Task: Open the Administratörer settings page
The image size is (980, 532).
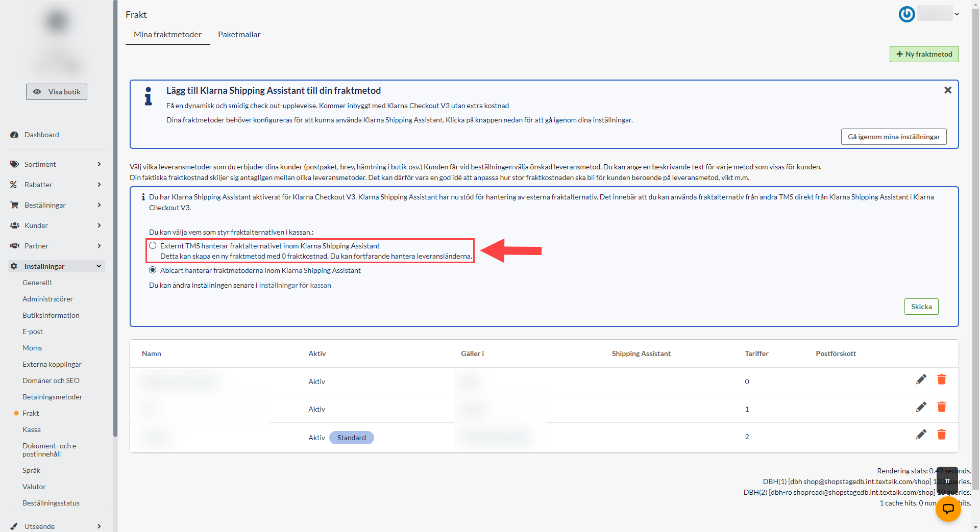Action: coord(47,299)
